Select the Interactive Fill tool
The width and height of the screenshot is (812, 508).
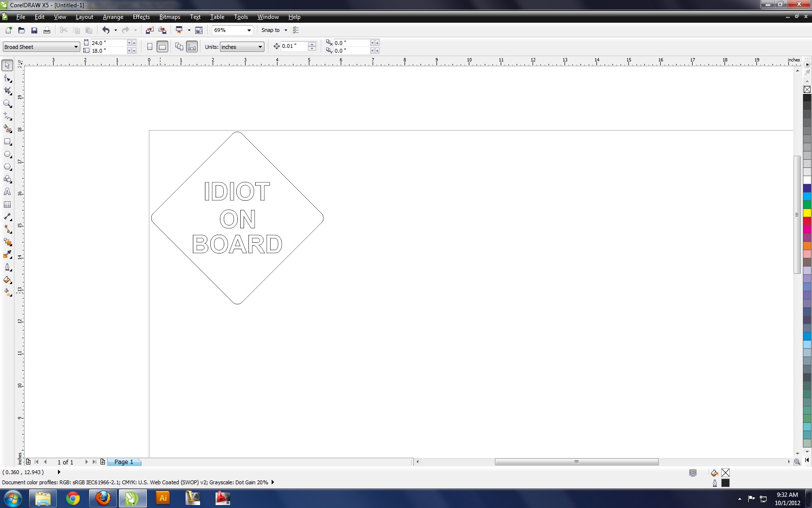click(x=7, y=293)
